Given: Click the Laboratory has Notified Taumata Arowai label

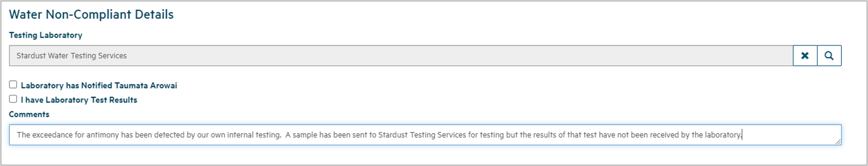Looking at the screenshot, I should click(x=99, y=86).
